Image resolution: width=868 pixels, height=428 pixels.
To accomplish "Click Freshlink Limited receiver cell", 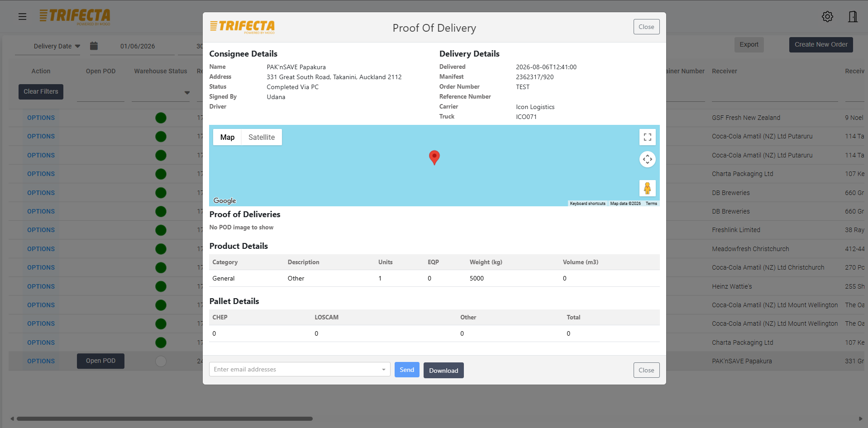I will (x=736, y=230).
